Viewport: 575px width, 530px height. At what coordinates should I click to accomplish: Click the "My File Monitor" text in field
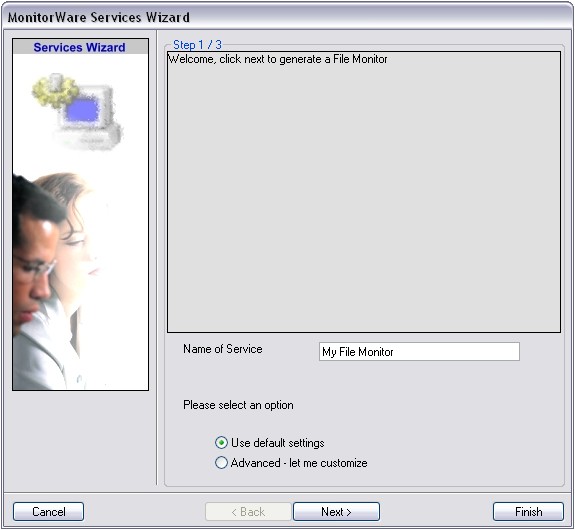(358, 352)
